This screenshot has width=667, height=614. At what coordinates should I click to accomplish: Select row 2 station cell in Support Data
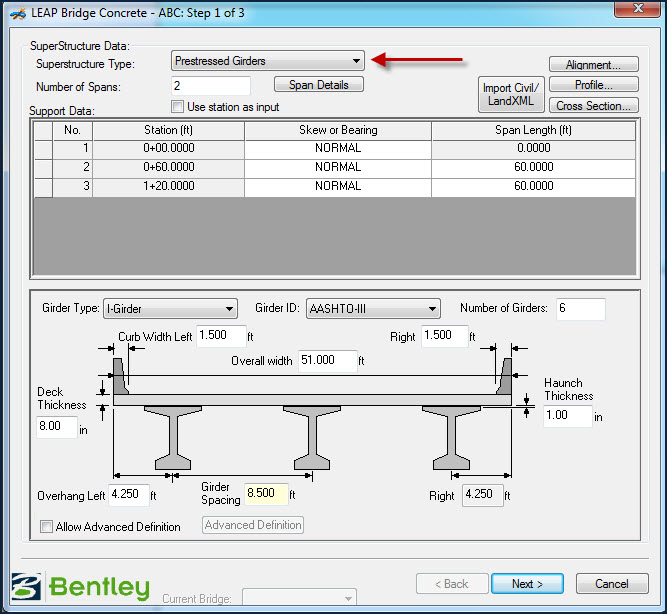[x=168, y=167]
